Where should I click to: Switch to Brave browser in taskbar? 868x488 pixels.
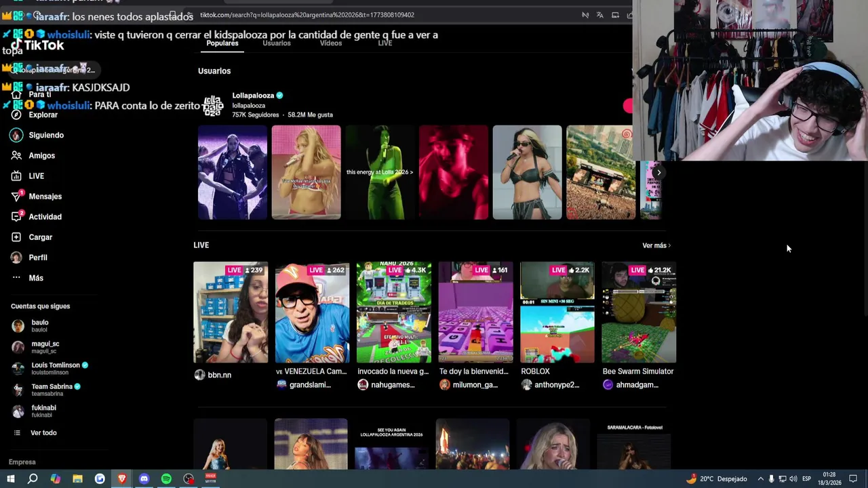[x=122, y=479]
